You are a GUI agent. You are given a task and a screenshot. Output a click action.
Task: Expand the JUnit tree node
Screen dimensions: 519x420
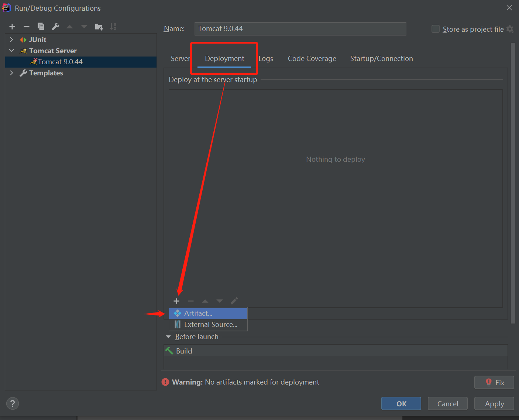pos(11,40)
